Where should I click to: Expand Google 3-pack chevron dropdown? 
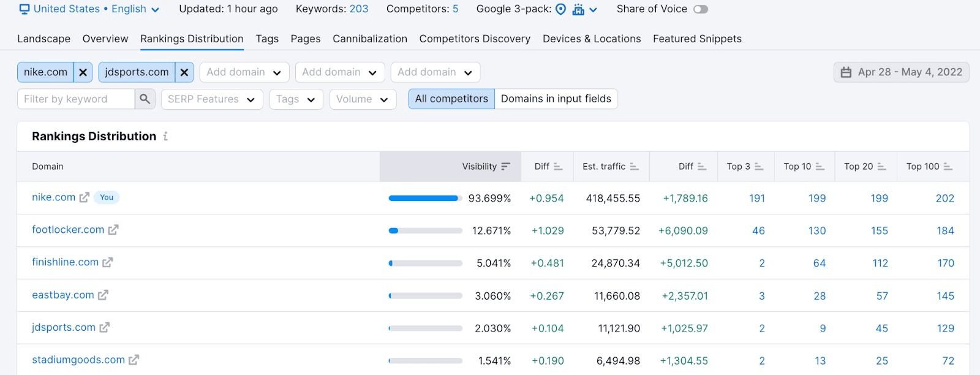point(593,10)
